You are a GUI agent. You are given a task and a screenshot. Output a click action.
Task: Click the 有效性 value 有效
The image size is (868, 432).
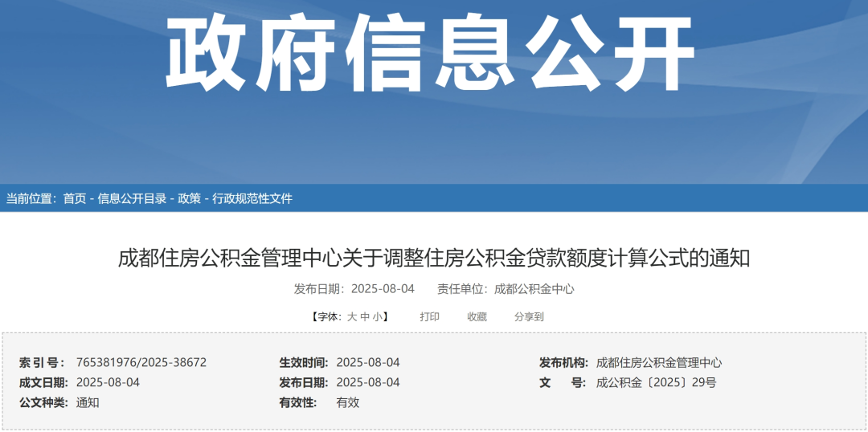[x=348, y=402]
